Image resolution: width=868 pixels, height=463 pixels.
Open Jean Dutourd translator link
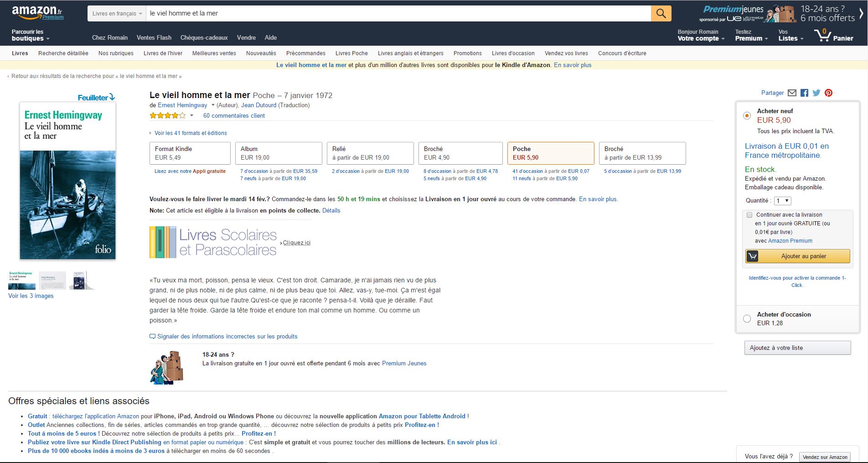tap(258, 105)
